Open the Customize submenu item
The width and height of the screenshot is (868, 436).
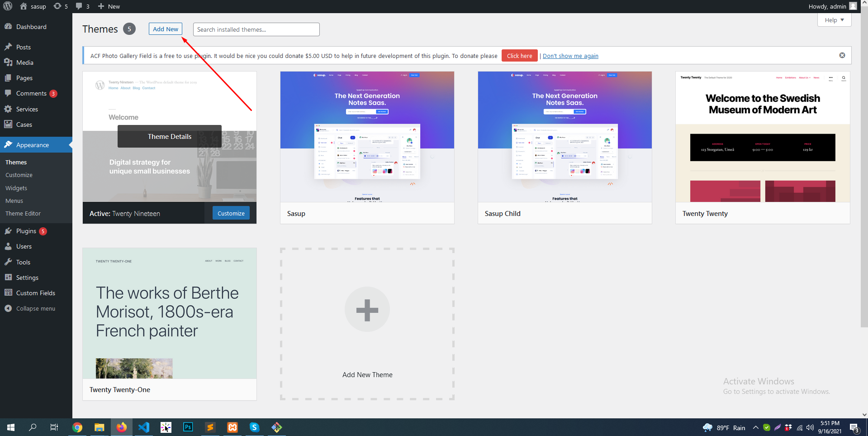pyautogui.click(x=19, y=175)
